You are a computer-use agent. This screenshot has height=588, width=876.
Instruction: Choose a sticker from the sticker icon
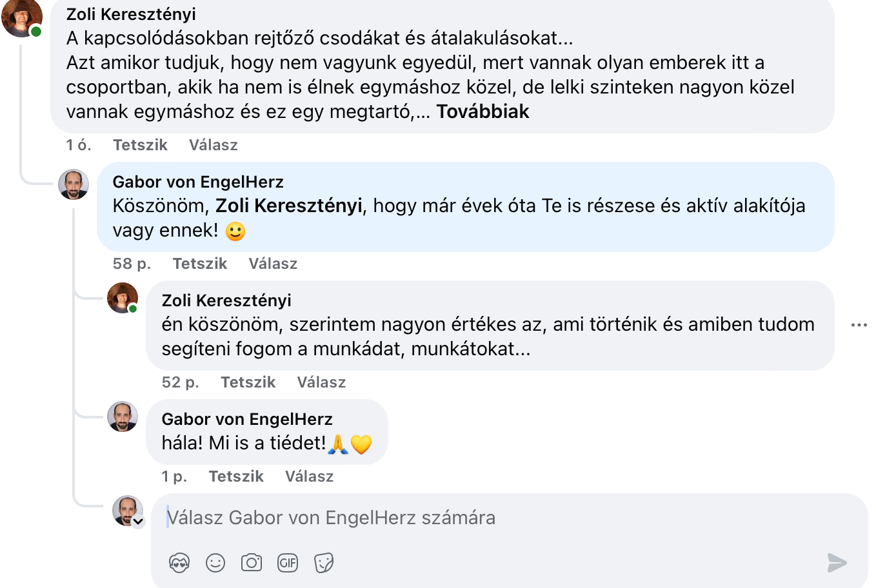tap(324, 563)
